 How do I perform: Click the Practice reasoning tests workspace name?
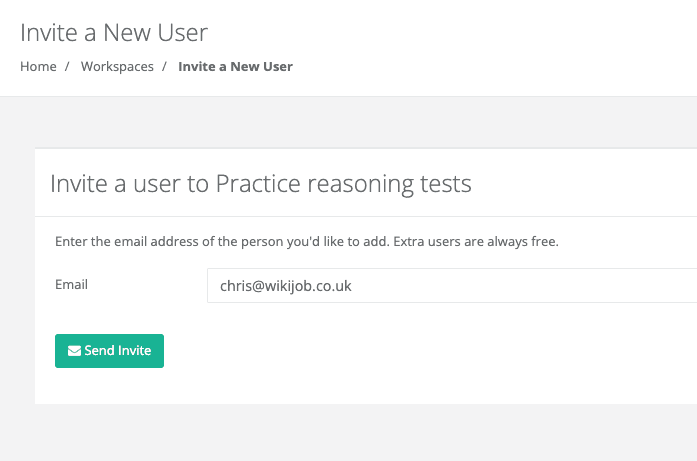pos(343,184)
